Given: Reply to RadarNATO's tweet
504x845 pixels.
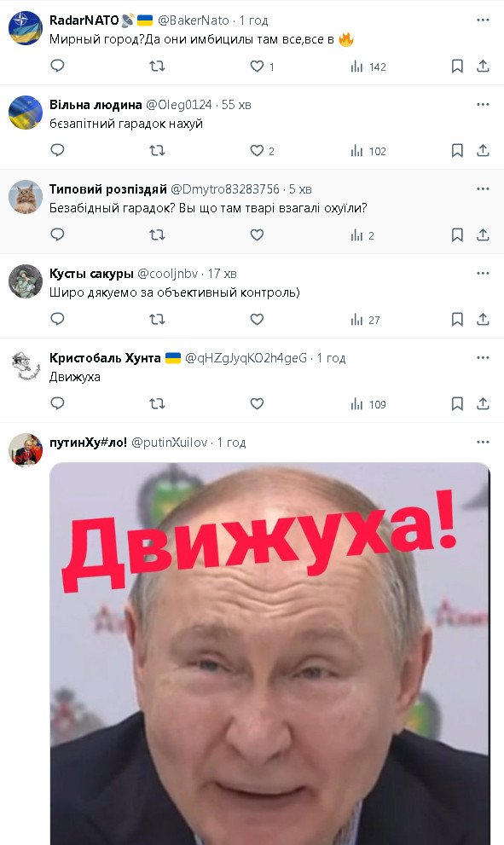Looking at the screenshot, I should (57, 66).
